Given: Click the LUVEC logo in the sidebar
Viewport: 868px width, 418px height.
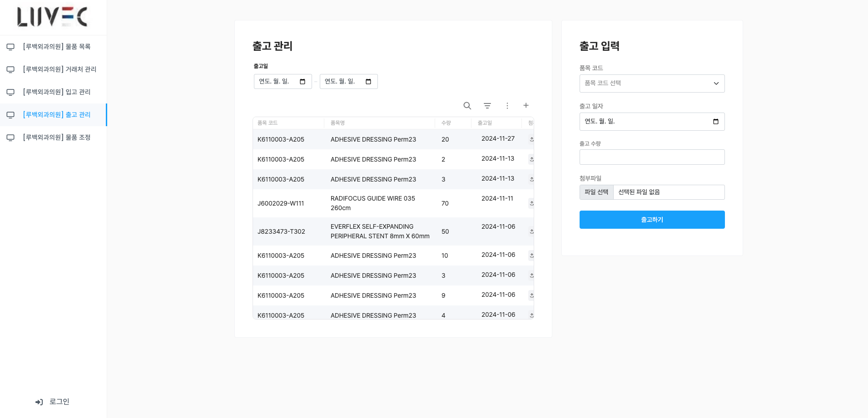Looking at the screenshot, I should click(x=53, y=17).
